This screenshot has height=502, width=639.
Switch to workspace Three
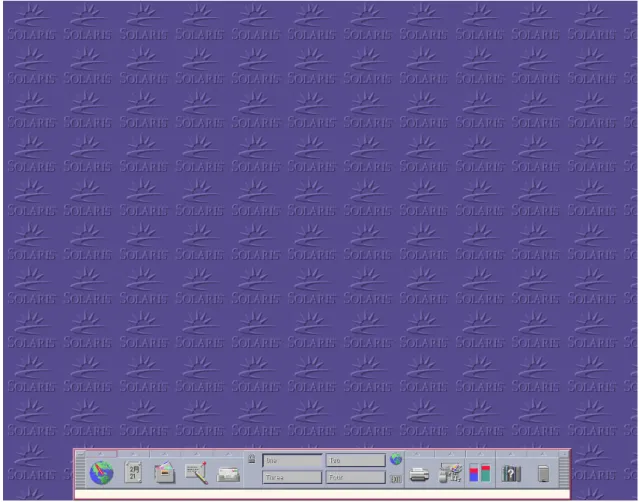tap(292, 477)
